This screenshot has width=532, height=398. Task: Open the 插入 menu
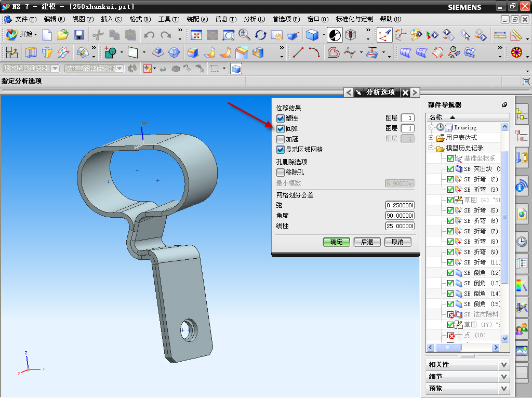[111, 19]
